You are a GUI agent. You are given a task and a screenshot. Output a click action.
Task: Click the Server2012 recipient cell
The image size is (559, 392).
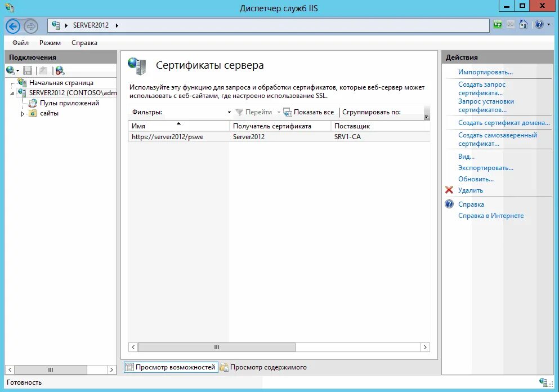tap(249, 137)
